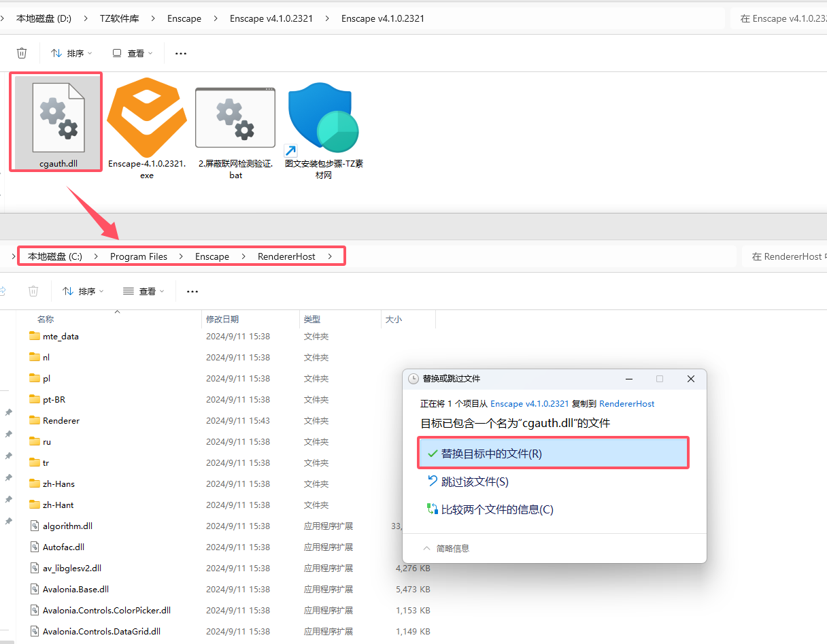Select the tr folder icon
827x644 pixels.
point(35,462)
